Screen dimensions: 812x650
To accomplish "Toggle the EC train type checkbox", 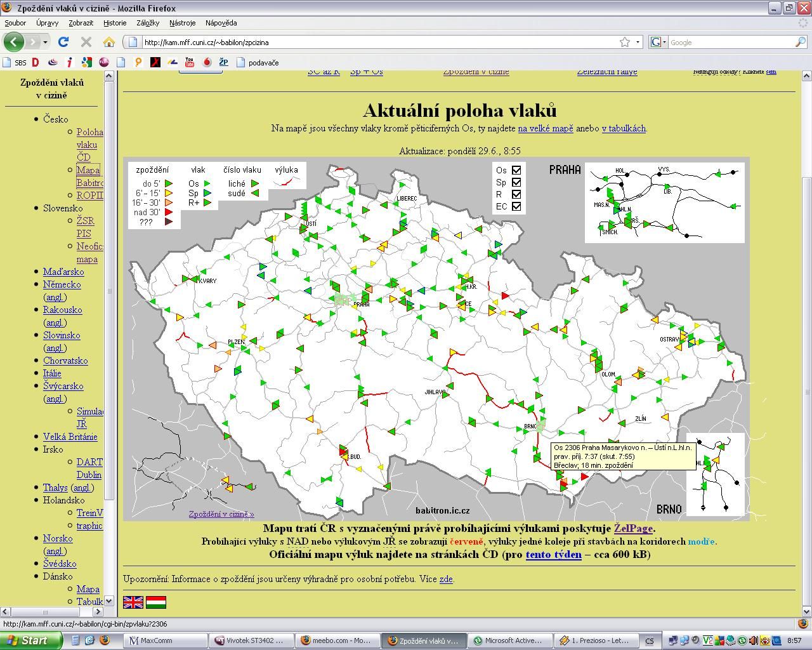I will click(x=516, y=206).
